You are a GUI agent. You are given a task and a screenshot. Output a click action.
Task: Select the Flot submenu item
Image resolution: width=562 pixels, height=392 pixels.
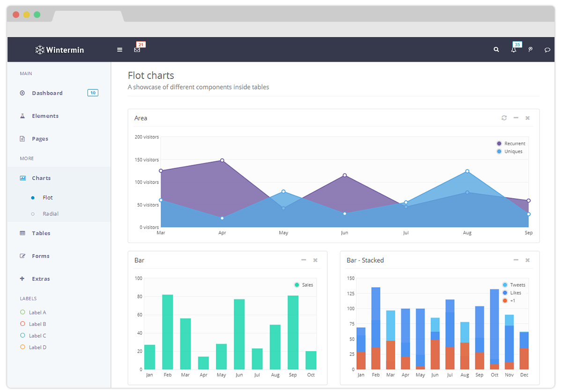pos(47,198)
